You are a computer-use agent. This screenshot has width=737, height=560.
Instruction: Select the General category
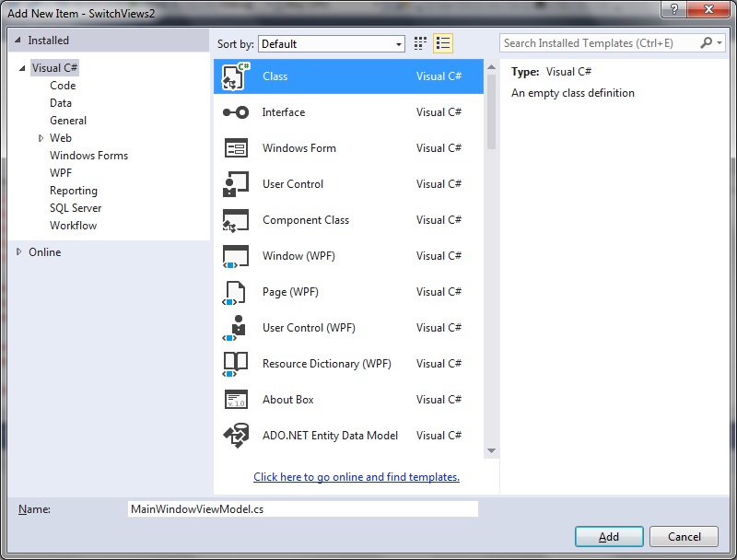click(x=68, y=121)
